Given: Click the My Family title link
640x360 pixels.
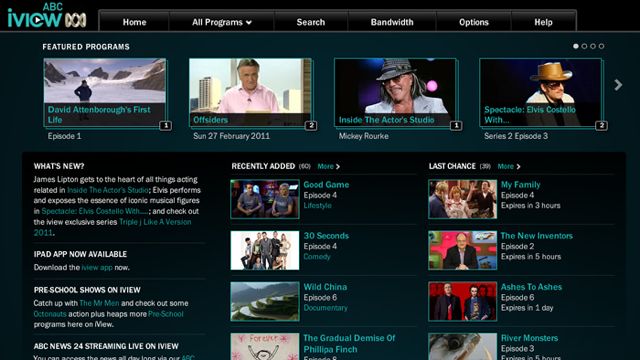Looking at the screenshot, I should [520, 184].
